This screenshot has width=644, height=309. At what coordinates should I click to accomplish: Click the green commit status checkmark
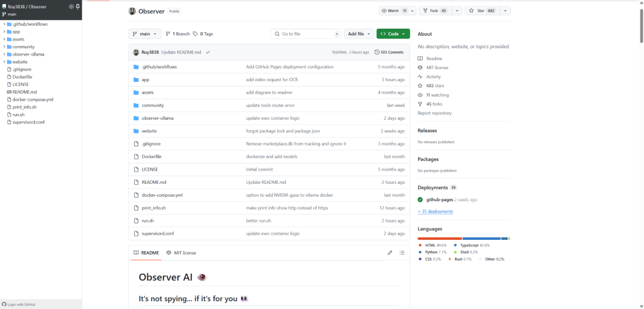208,52
